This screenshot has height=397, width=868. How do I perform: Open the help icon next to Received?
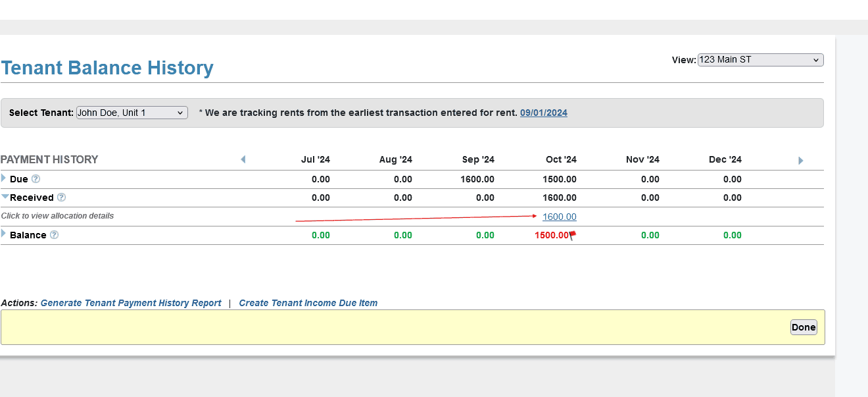[61, 198]
